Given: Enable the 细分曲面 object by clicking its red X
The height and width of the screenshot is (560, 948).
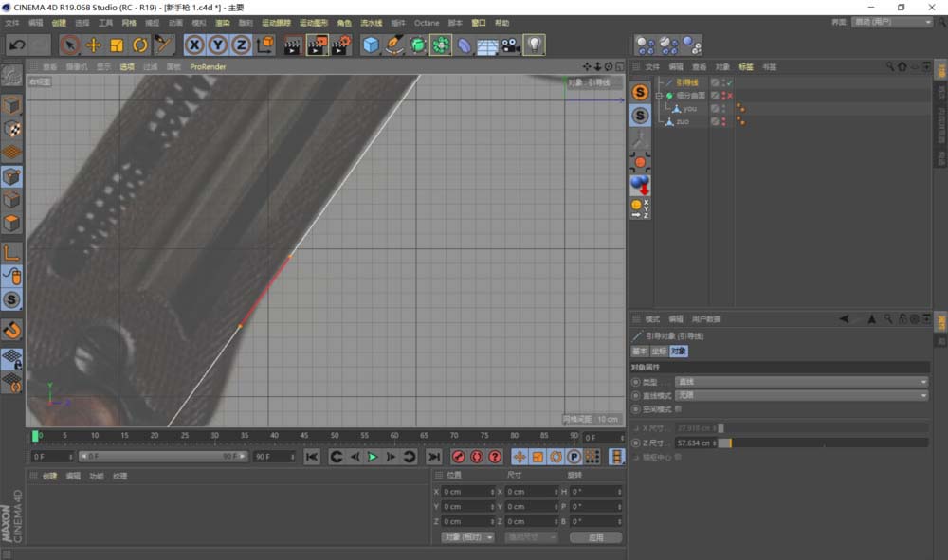Looking at the screenshot, I should click(x=729, y=95).
